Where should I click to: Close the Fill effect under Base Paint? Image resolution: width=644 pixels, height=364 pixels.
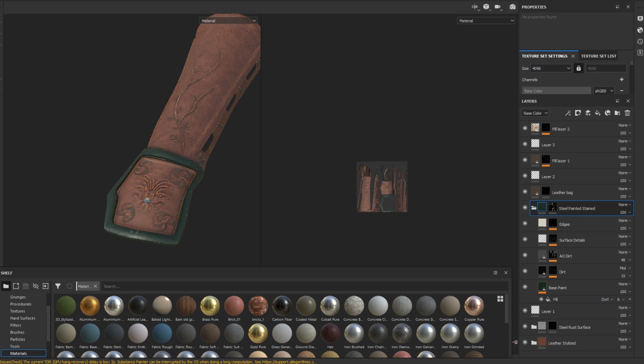click(629, 299)
